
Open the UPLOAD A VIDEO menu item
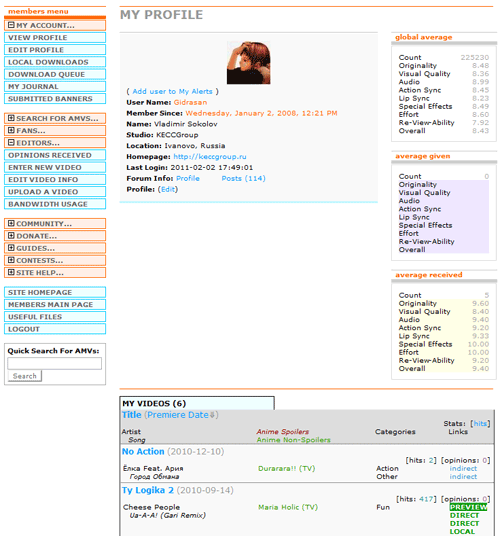point(55,192)
